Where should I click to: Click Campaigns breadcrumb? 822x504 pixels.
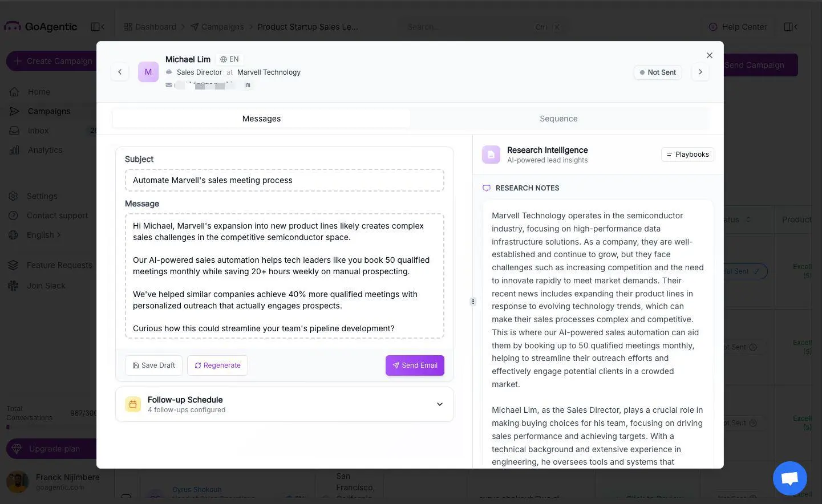pos(217,27)
